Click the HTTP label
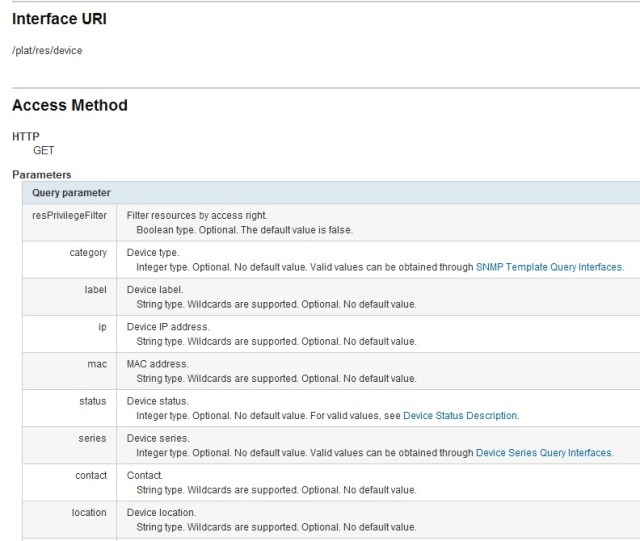 pos(25,136)
